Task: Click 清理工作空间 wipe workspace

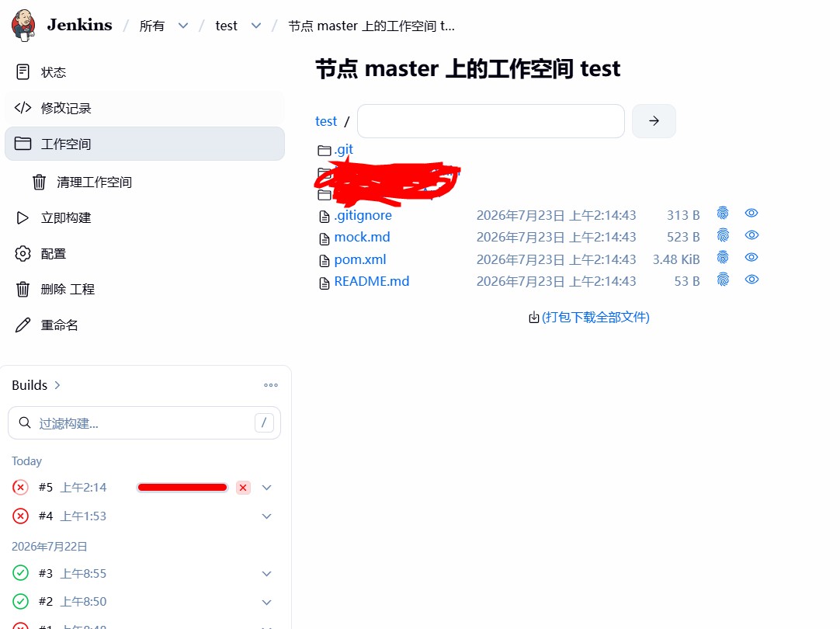Action: [x=94, y=182]
